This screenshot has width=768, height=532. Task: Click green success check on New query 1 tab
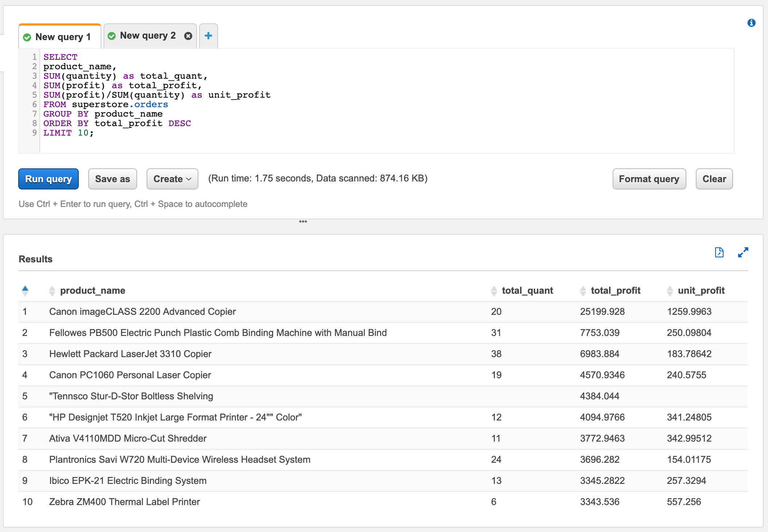(x=27, y=36)
